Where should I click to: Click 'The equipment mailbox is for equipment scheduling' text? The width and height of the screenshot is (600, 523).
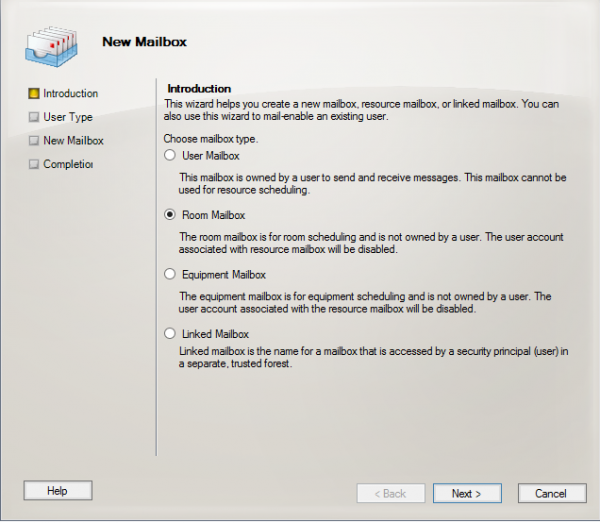click(293, 296)
